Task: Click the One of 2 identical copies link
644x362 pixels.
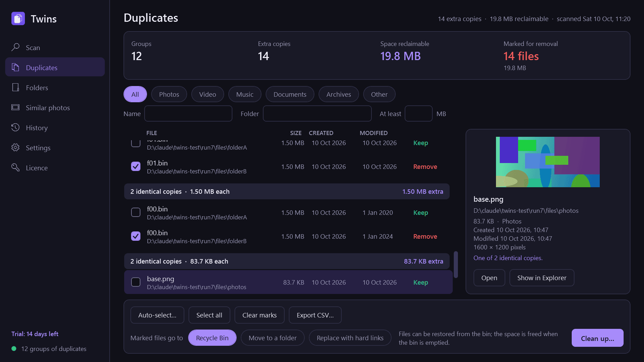Action: click(x=508, y=258)
